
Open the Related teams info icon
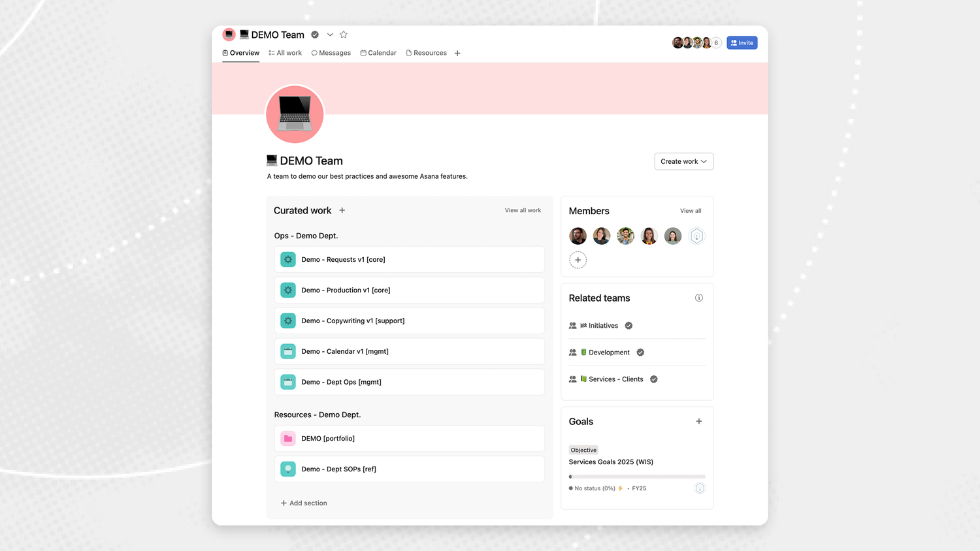coord(698,297)
